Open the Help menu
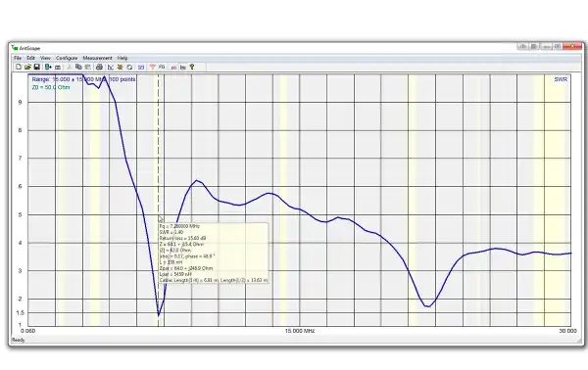The height and width of the screenshot is (370, 588). tap(122, 58)
